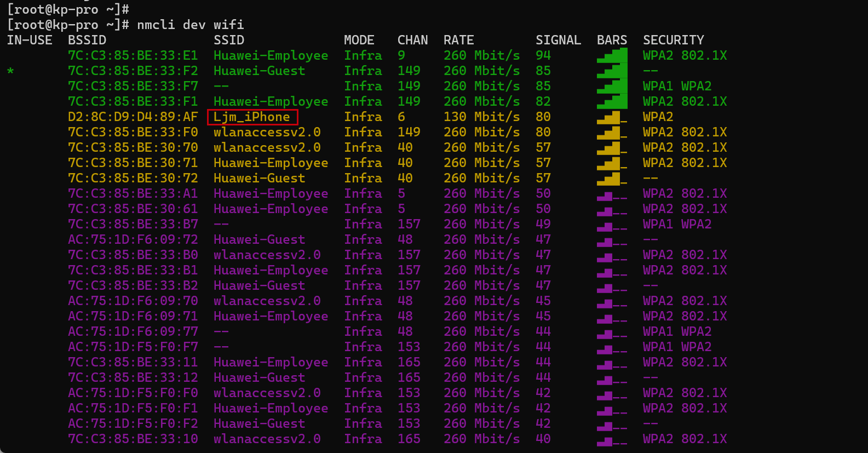Image resolution: width=868 pixels, height=453 pixels.
Task: Select the Ljm_iPhone SSID
Action: (252, 117)
